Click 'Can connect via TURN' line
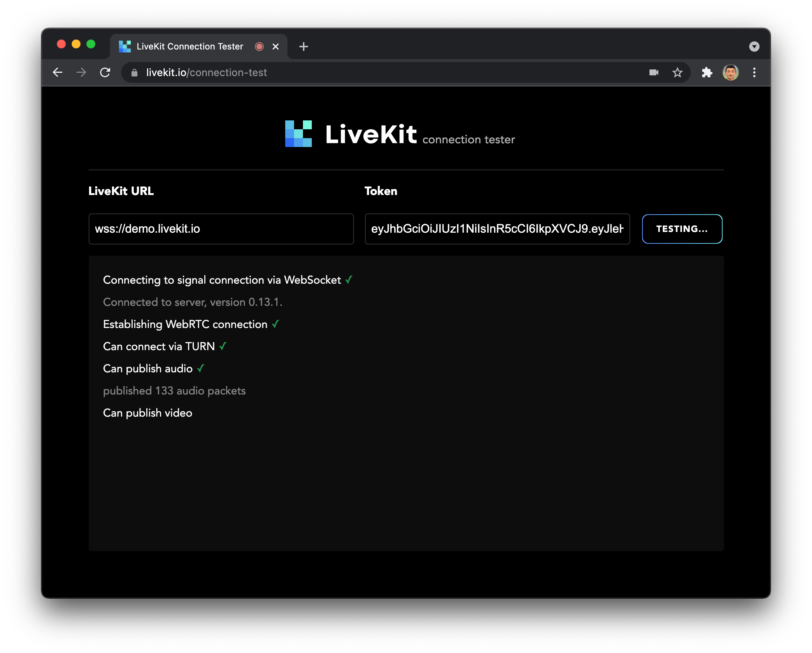This screenshot has height=653, width=812. click(159, 347)
